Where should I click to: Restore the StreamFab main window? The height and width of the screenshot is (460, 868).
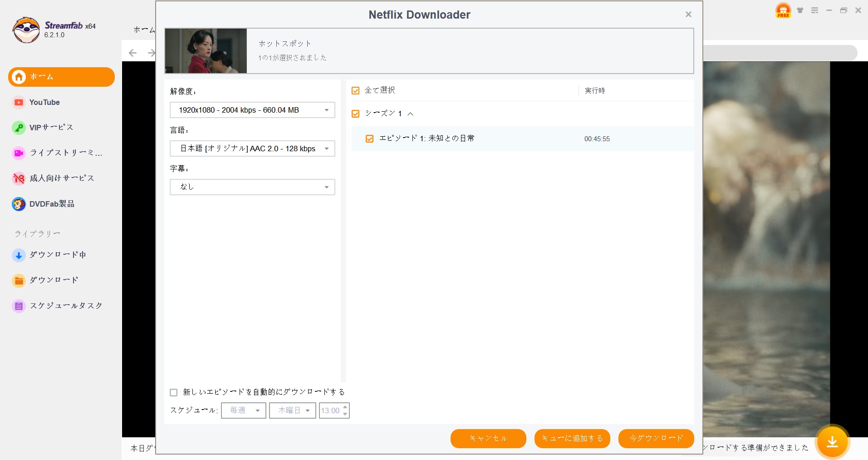coord(843,10)
